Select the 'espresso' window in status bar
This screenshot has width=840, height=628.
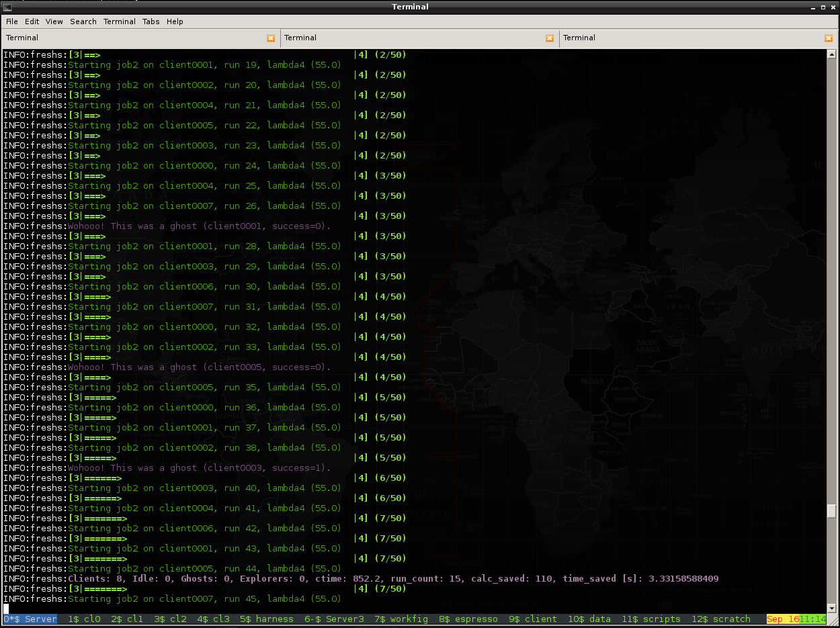(x=476, y=619)
